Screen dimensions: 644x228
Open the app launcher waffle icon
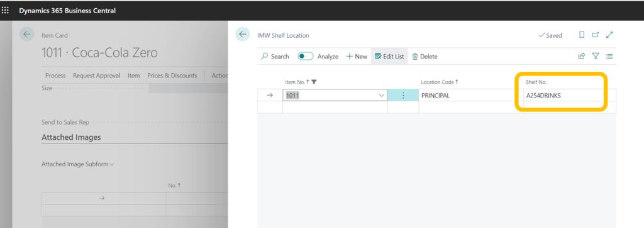[x=5, y=10]
